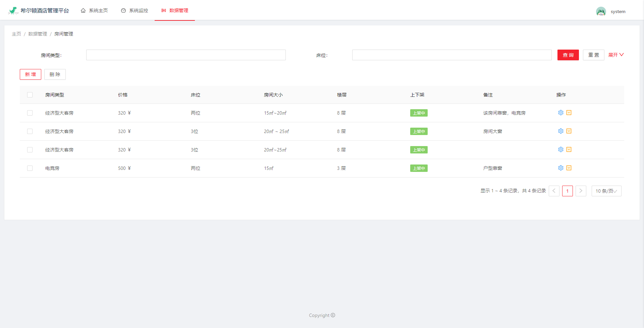Open settings gear for the 电竞房 row
The width and height of the screenshot is (644, 328).
coord(560,168)
